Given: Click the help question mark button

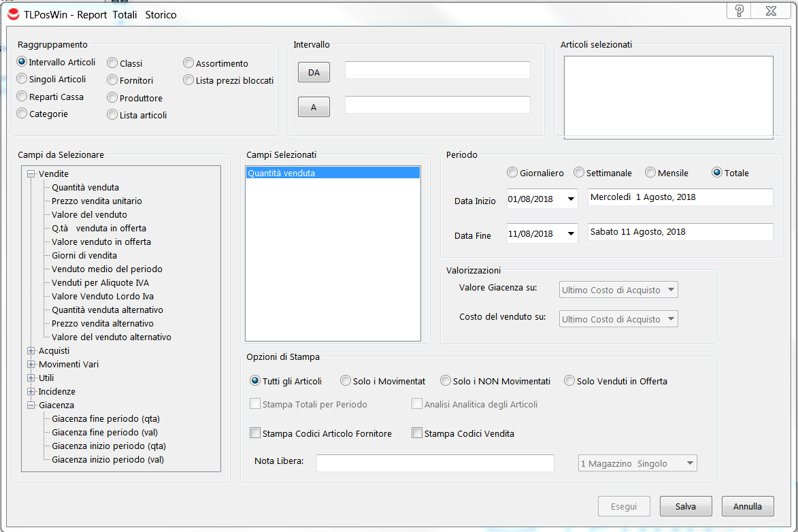Looking at the screenshot, I should point(739,11).
